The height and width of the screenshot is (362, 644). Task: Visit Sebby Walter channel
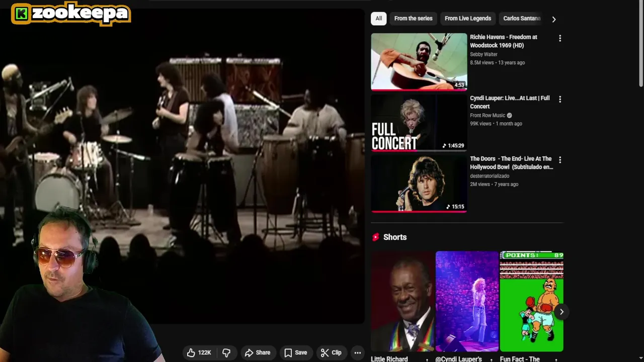click(x=484, y=54)
